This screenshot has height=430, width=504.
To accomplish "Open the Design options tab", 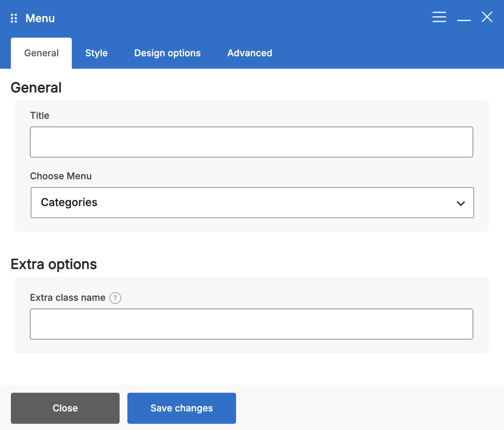I will (167, 53).
